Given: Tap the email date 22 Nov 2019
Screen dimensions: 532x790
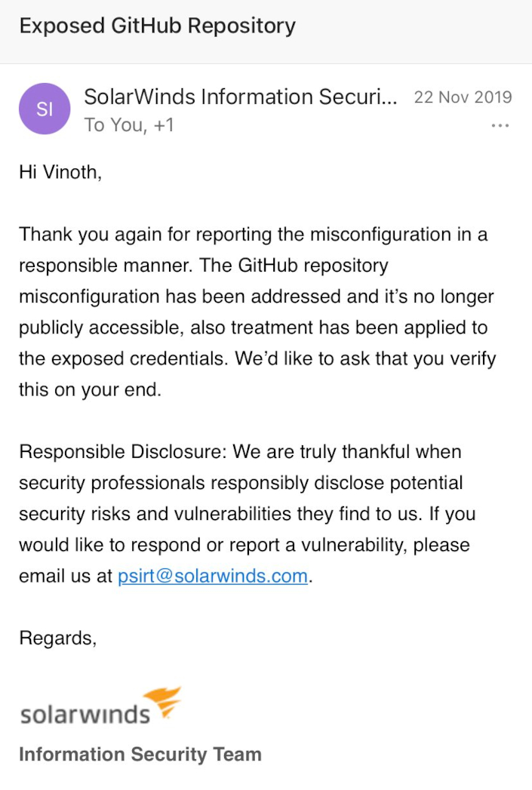Looking at the screenshot, I should point(463,97).
